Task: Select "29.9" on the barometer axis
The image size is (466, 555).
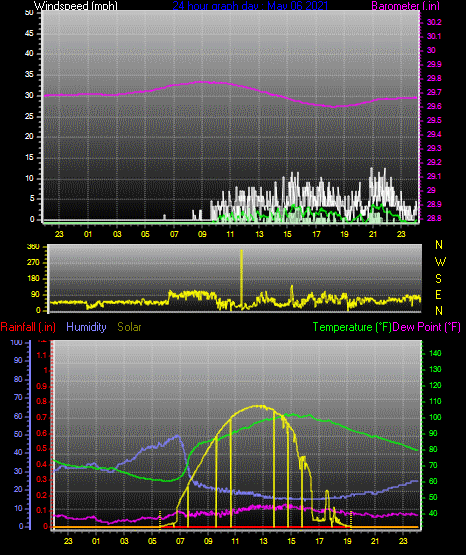Action: click(434, 64)
